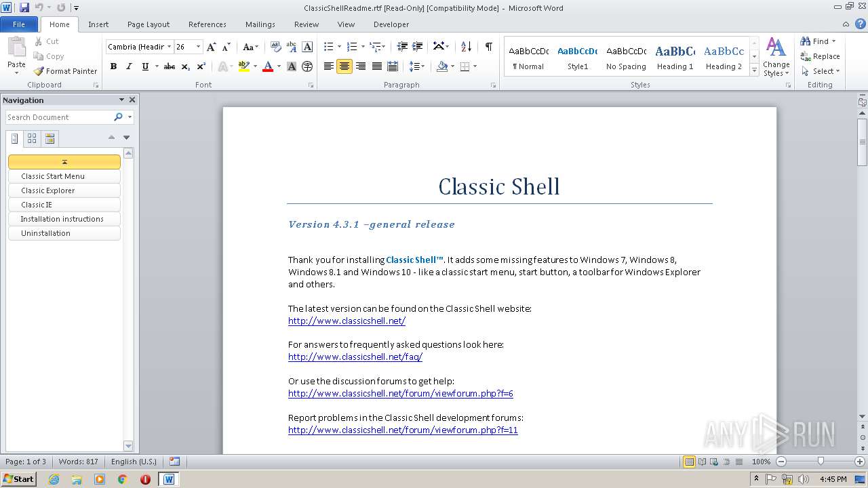Apply text highlight color

point(244,66)
